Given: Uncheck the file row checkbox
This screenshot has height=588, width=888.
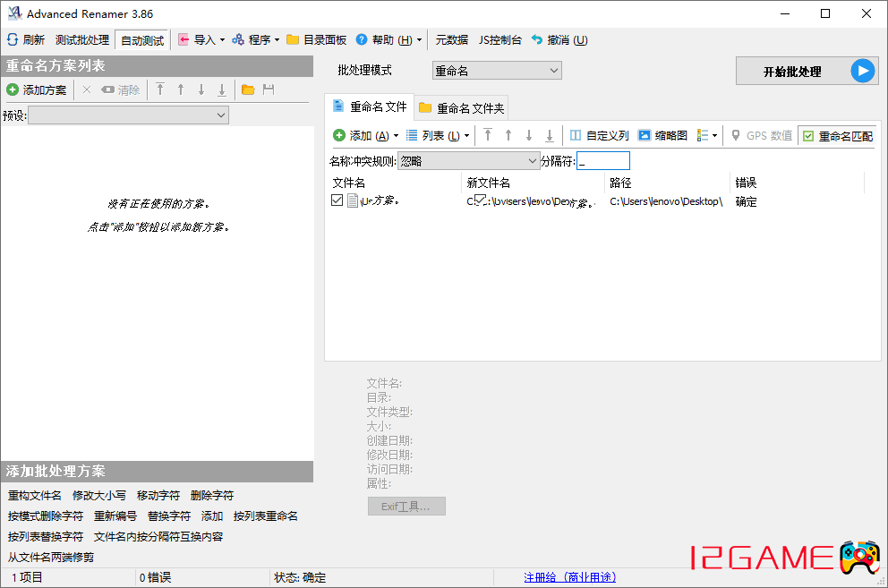Looking at the screenshot, I should [337, 201].
